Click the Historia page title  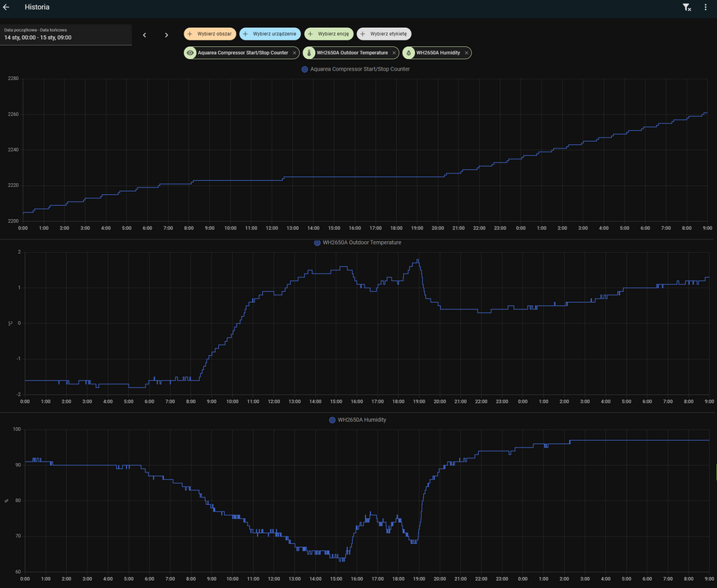37,7
